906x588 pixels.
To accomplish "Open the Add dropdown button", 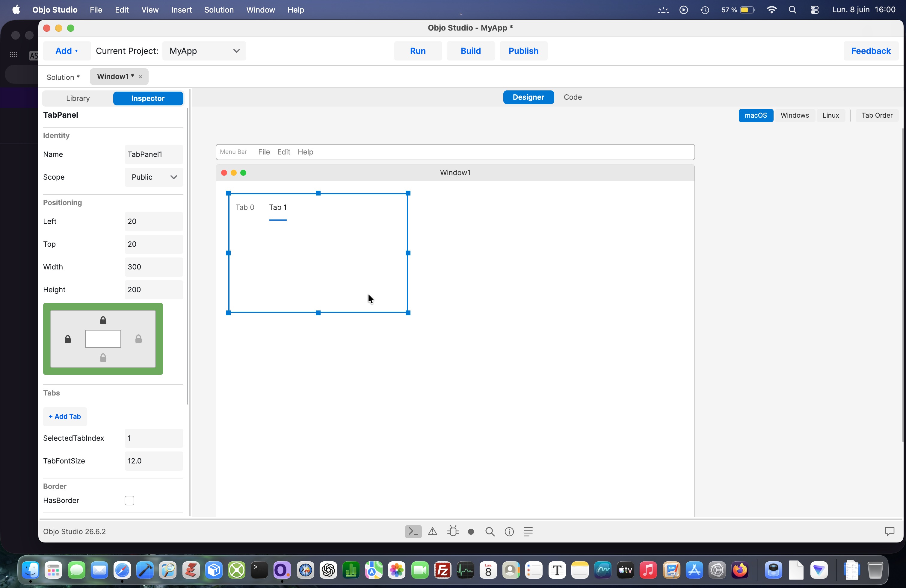I will pyautogui.click(x=67, y=51).
